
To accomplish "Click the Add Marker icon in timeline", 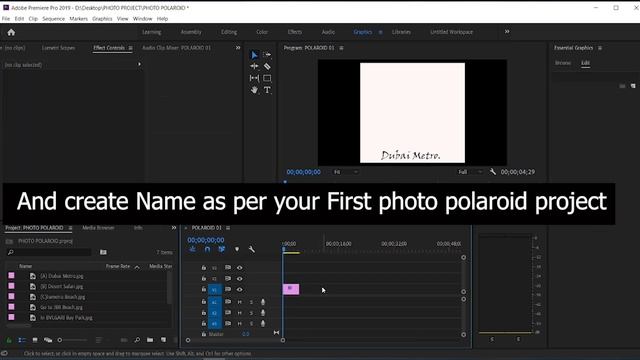I will [237, 249].
